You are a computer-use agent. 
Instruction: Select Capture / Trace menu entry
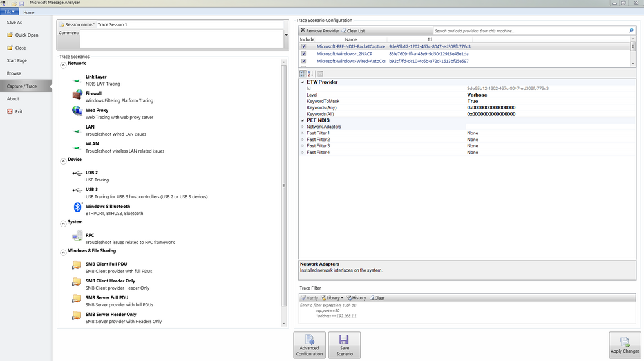point(26,86)
